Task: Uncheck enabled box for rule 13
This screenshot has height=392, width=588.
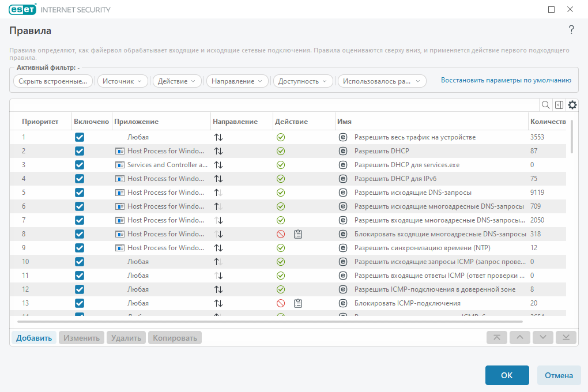Action: click(80, 303)
